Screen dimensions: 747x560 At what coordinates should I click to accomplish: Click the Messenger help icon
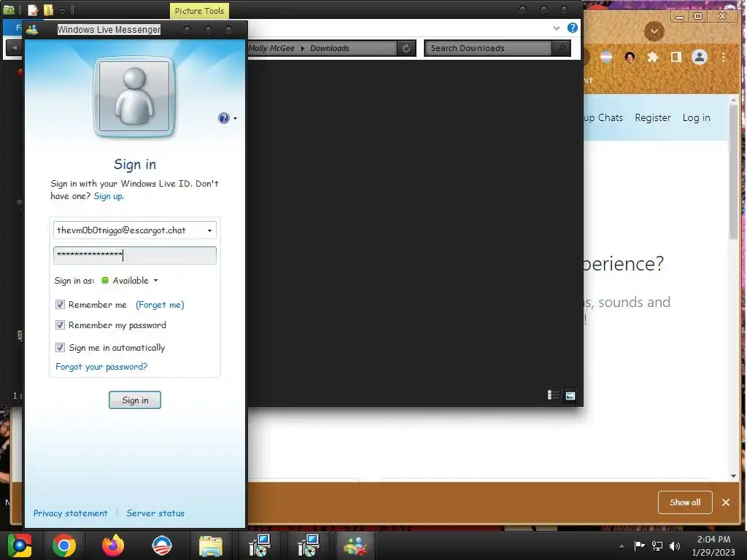223,118
